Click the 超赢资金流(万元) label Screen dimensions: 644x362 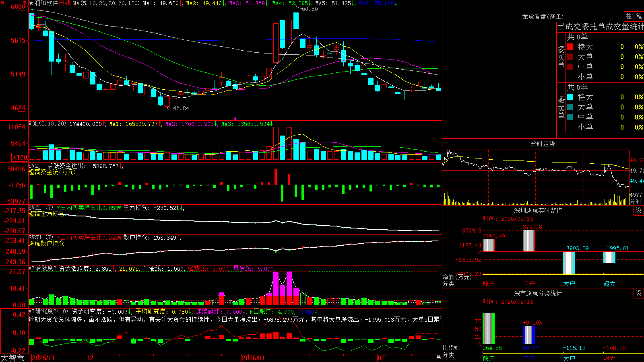point(52,172)
